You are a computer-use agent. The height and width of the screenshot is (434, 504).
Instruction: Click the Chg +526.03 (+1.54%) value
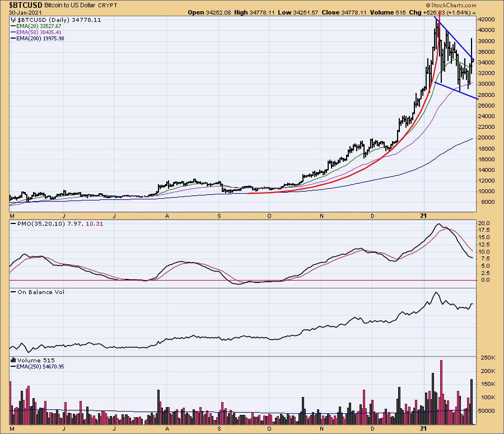click(440, 12)
